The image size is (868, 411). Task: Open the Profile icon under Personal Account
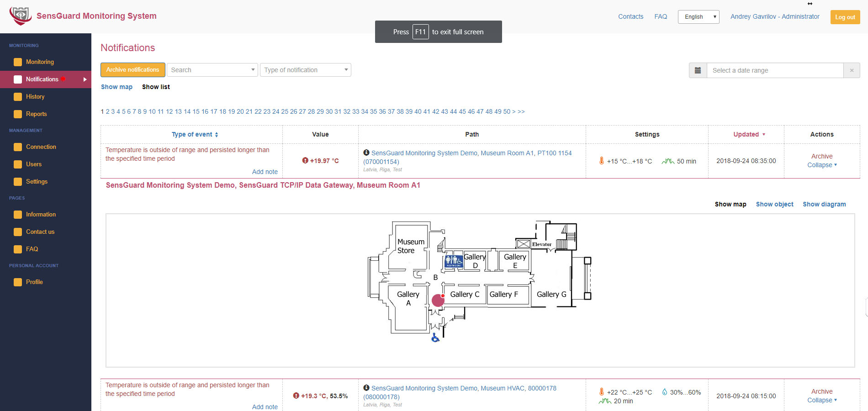pyautogui.click(x=18, y=282)
